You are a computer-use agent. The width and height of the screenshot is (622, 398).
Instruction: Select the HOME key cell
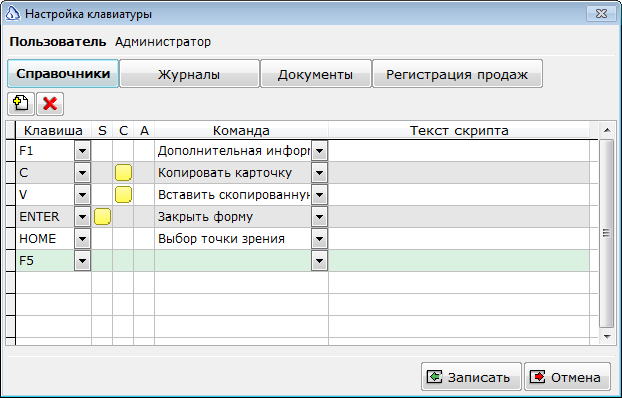click(45, 238)
